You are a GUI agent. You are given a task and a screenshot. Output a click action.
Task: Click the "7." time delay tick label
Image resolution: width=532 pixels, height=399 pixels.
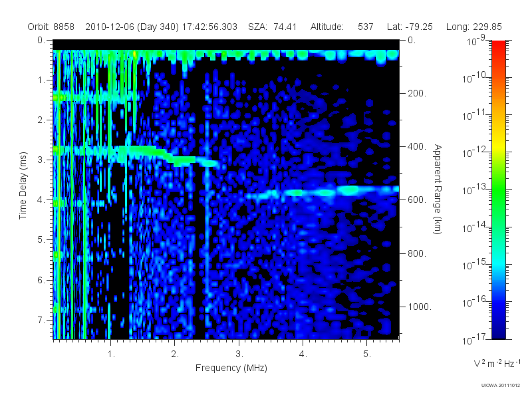point(41,320)
